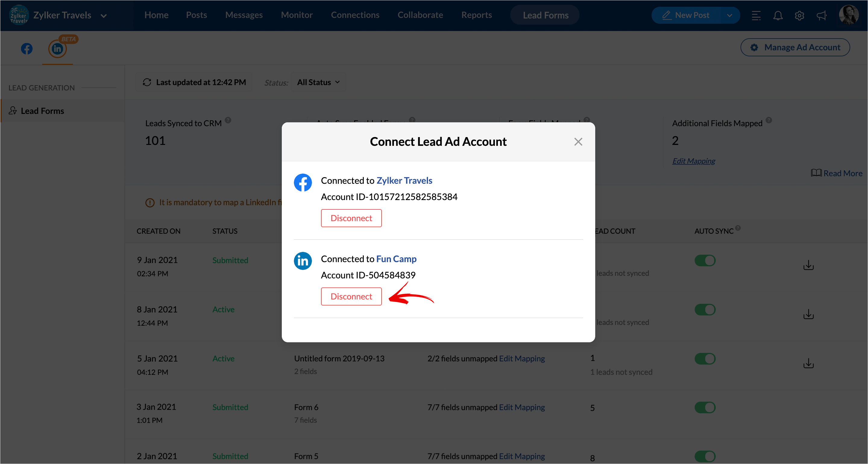Expand the Zylker Travels brand switcher
This screenshot has height=464, width=868.
(x=104, y=16)
